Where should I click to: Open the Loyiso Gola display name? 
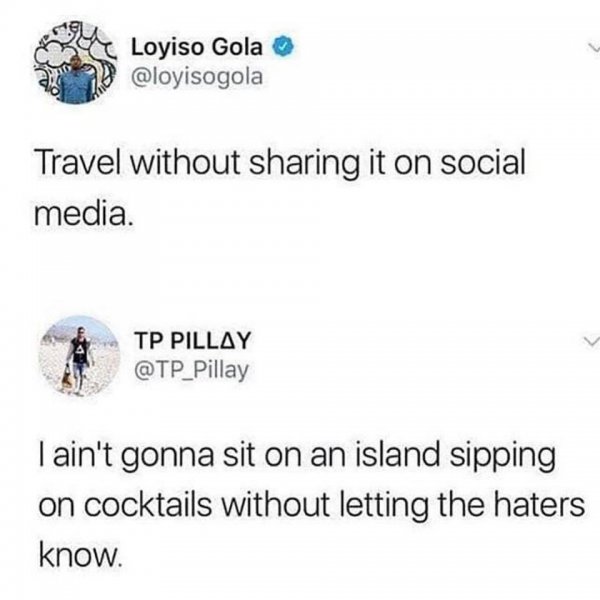click(x=197, y=47)
